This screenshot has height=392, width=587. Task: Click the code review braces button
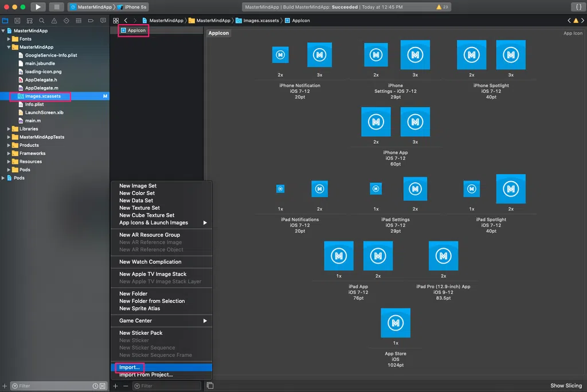578,7
